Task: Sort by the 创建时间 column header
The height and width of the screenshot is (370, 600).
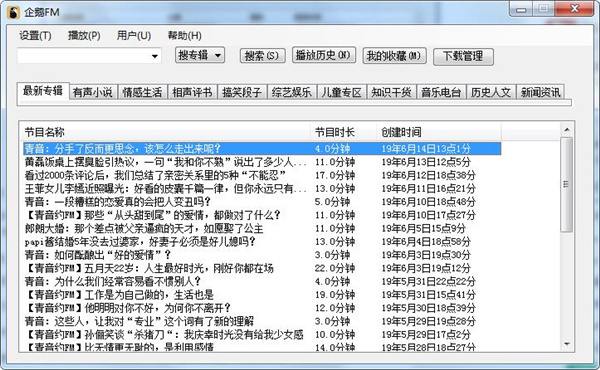Action: [439, 132]
